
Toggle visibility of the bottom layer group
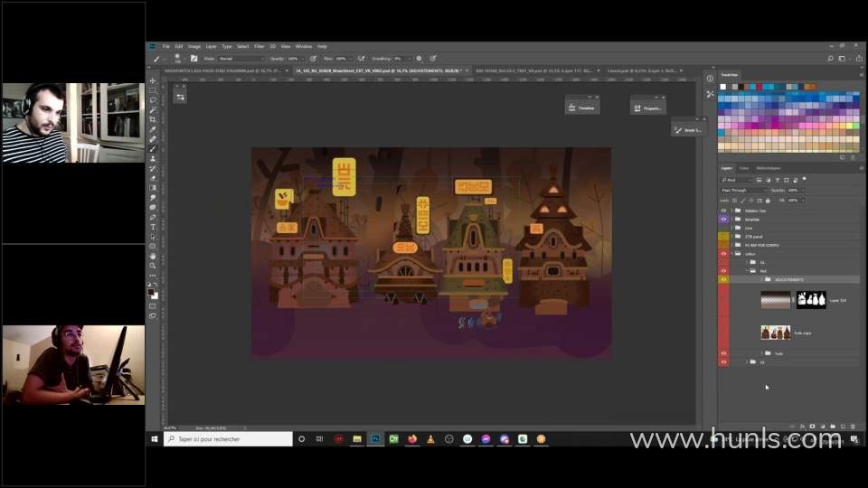(723, 361)
